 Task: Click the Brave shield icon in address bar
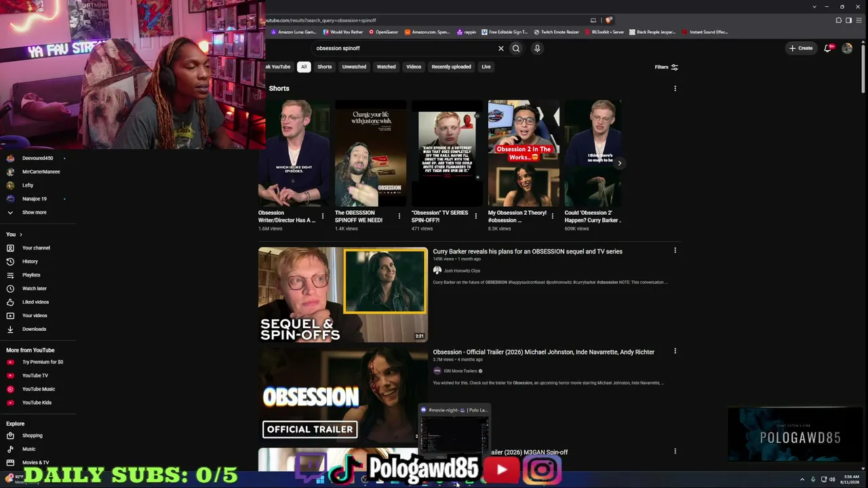point(609,20)
